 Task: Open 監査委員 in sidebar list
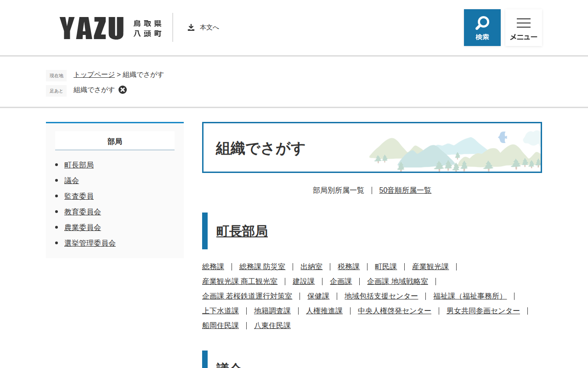(x=79, y=196)
